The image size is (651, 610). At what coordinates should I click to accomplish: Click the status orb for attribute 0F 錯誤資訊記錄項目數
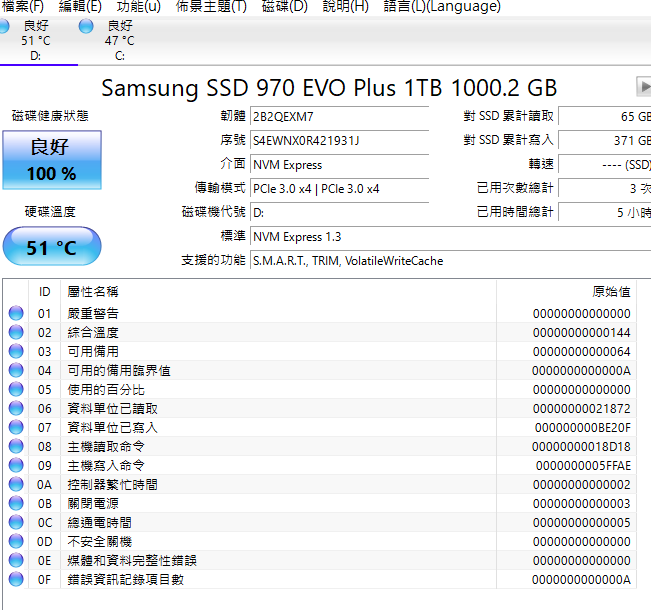(x=16, y=579)
